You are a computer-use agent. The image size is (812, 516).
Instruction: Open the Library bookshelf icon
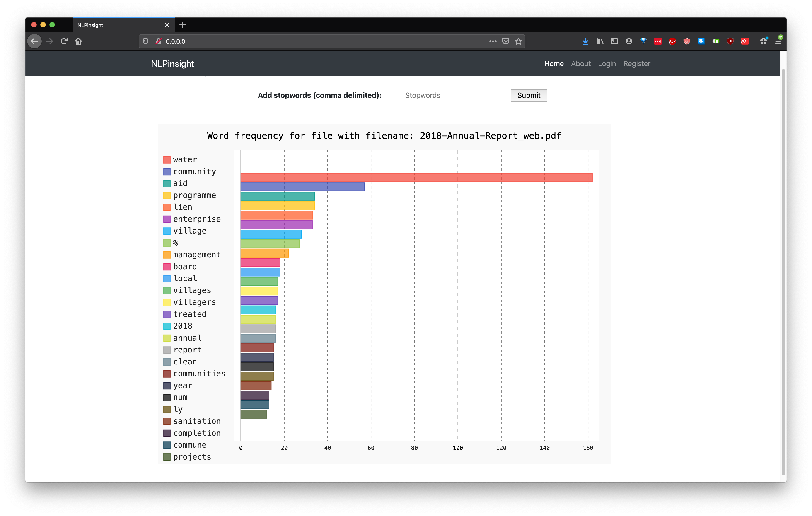click(599, 41)
